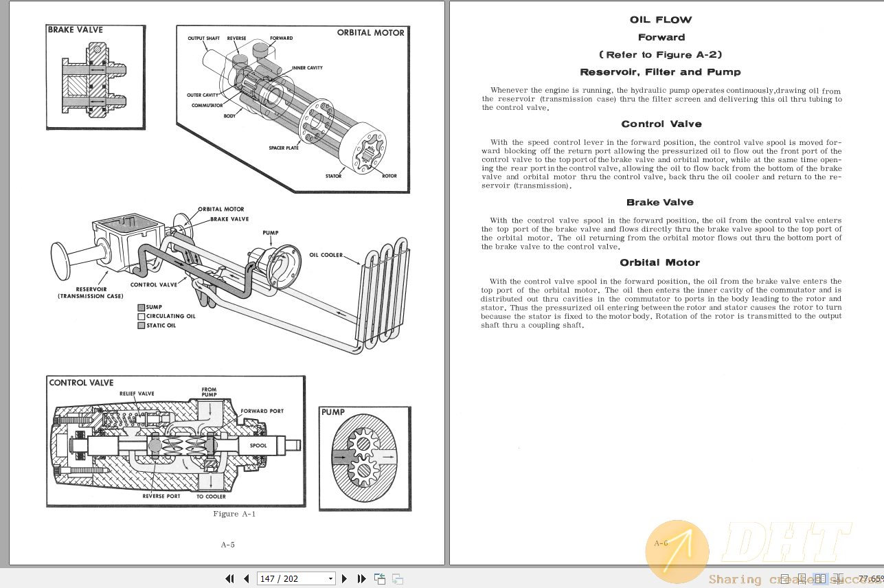Go forward to the next view
Image resolution: width=884 pixels, height=588 pixels.
coord(397,578)
